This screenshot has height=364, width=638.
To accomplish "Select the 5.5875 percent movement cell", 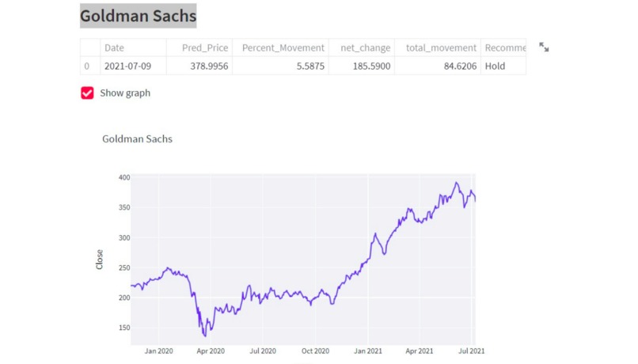I will click(x=281, y=66).
